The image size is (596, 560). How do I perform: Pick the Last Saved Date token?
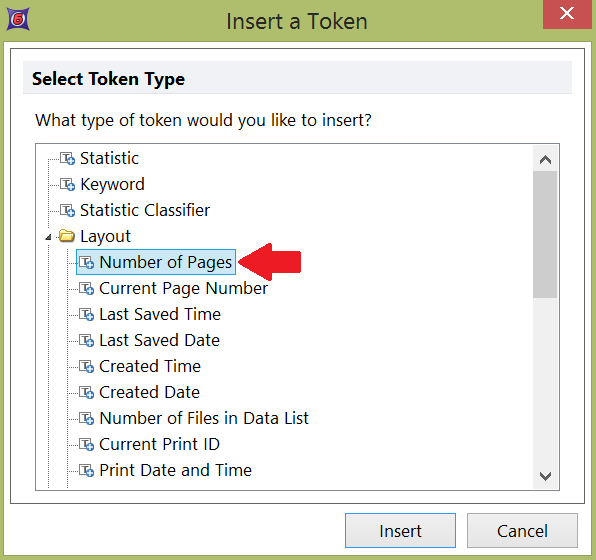point(159,340)
